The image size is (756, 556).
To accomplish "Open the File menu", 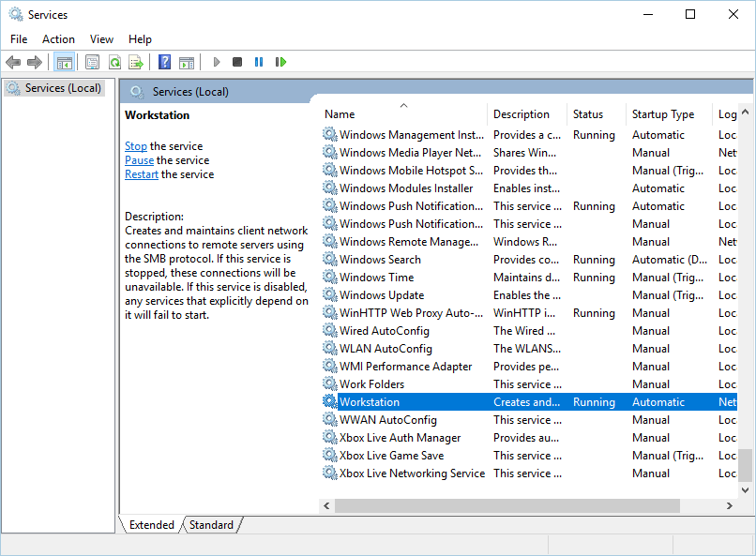I will [19, 39].
